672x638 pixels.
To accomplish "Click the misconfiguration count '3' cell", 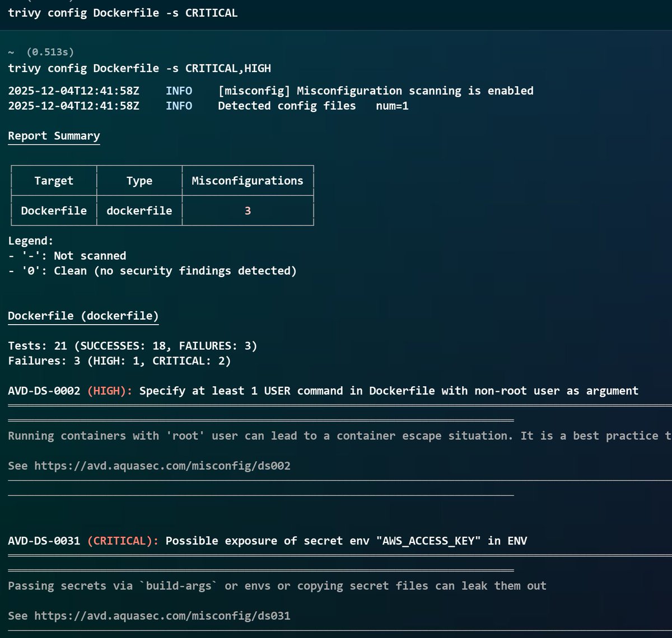I will point(248,211).
